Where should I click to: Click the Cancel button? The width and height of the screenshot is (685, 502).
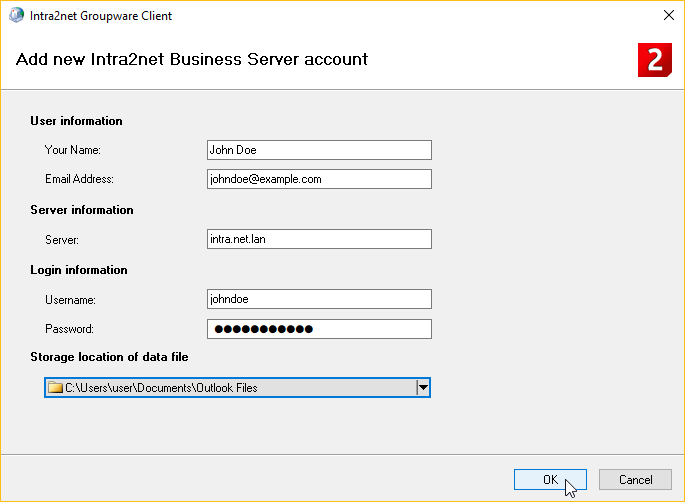pos(635,479)
